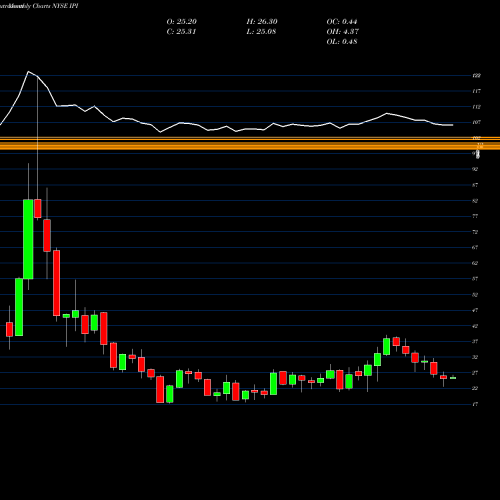Click the 82 price axis label
Screen dimensions: 500x500
pyautogui.click(x=475, y=201)
